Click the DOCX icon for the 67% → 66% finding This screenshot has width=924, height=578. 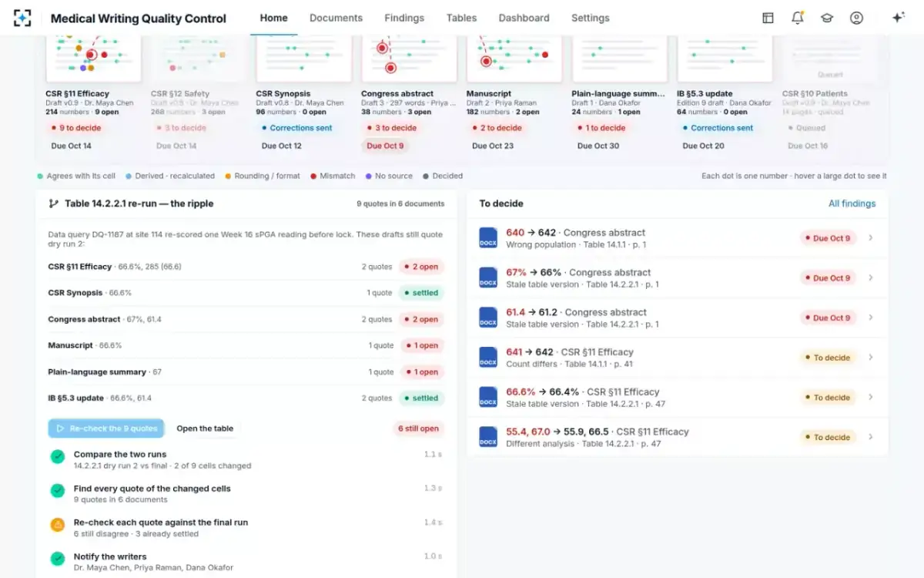pos(488,277)
